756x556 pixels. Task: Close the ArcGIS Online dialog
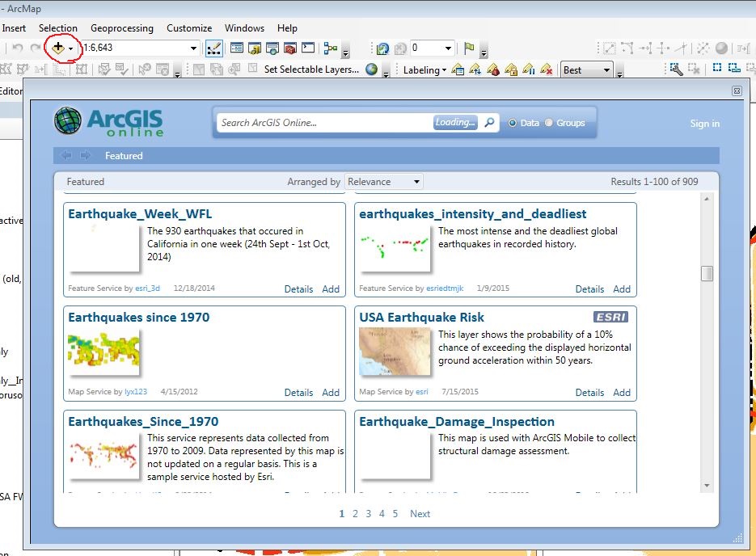coord(737,91)
